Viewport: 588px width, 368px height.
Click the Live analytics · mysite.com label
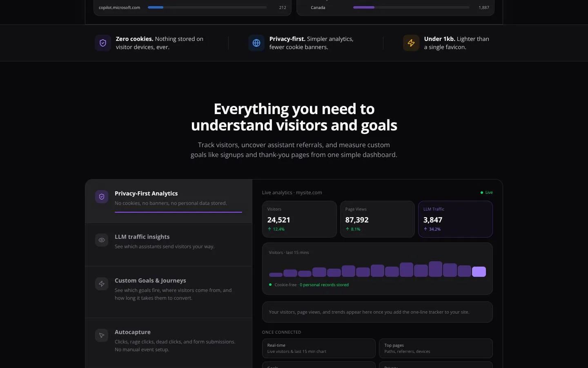pyautogui.click(x=292, y=193)
